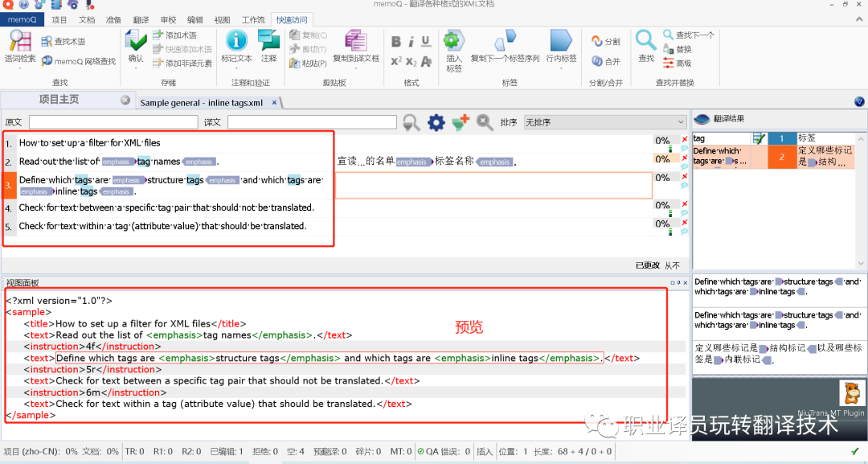This screenshot has width=868, height=464.
Task: Click the 译文 target filter field
Action: click(312, 122)
